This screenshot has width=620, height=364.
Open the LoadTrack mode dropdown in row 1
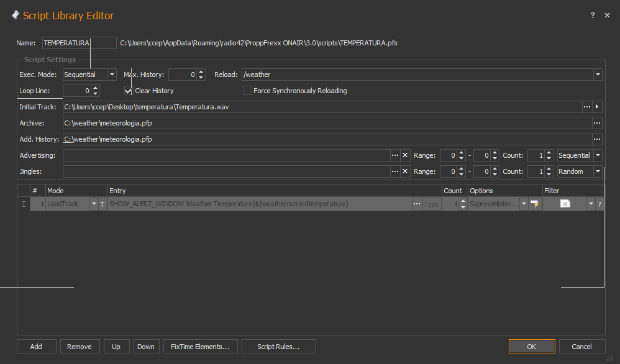pyautogui.click(x=94, y=204)
